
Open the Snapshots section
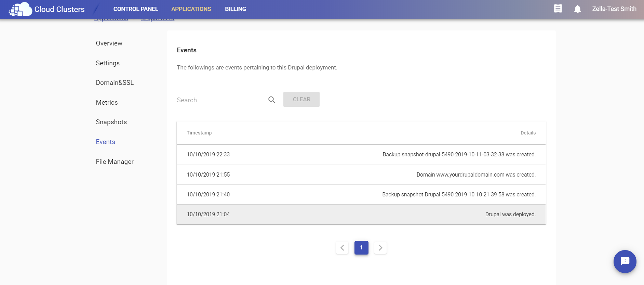coord(111,122)
